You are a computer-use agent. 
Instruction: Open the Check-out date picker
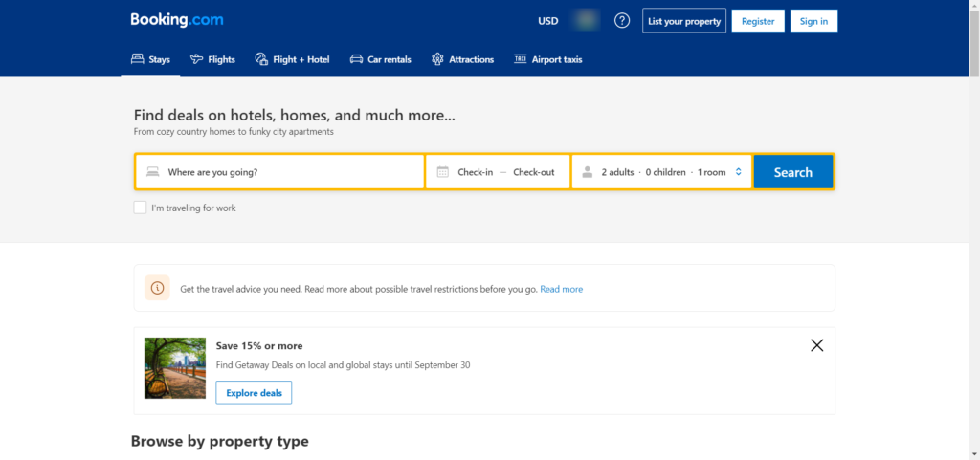click(x=533, y=172)
